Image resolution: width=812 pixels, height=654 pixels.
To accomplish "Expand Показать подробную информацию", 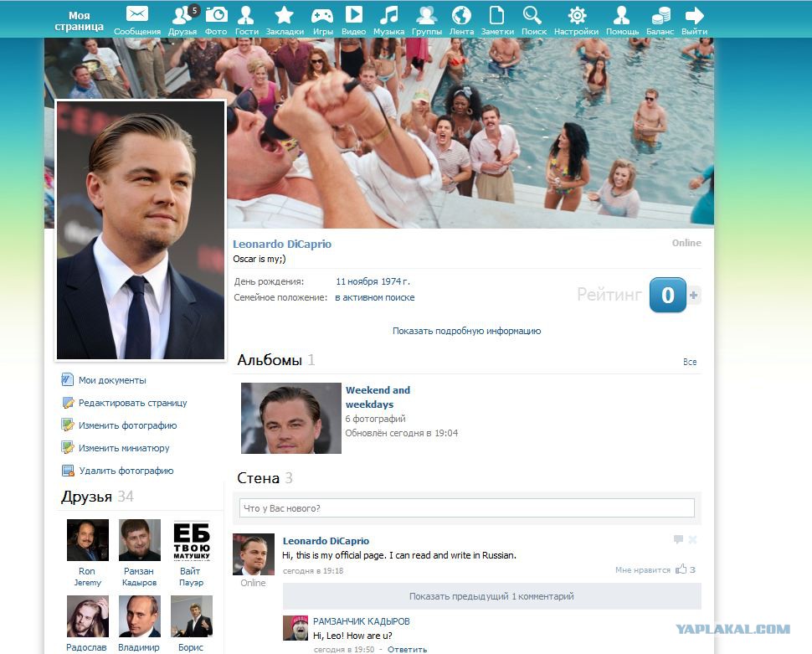I will coord(466,331).
